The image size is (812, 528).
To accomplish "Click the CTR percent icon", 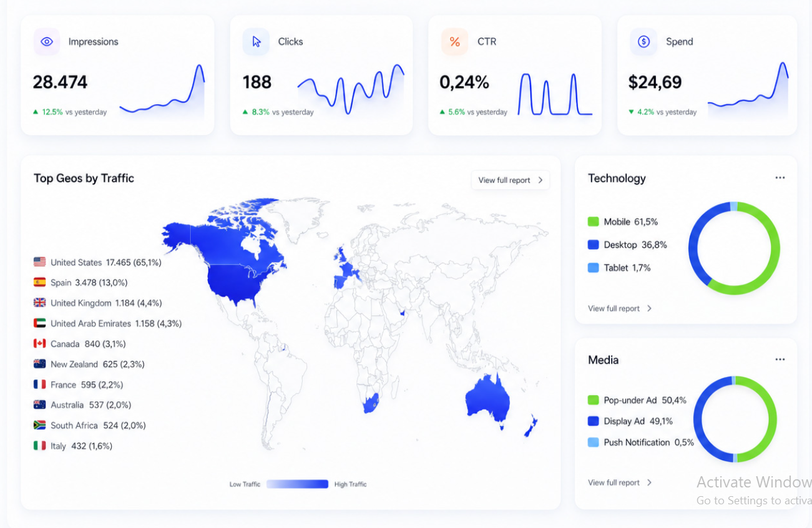I will [x=454, y=42].
